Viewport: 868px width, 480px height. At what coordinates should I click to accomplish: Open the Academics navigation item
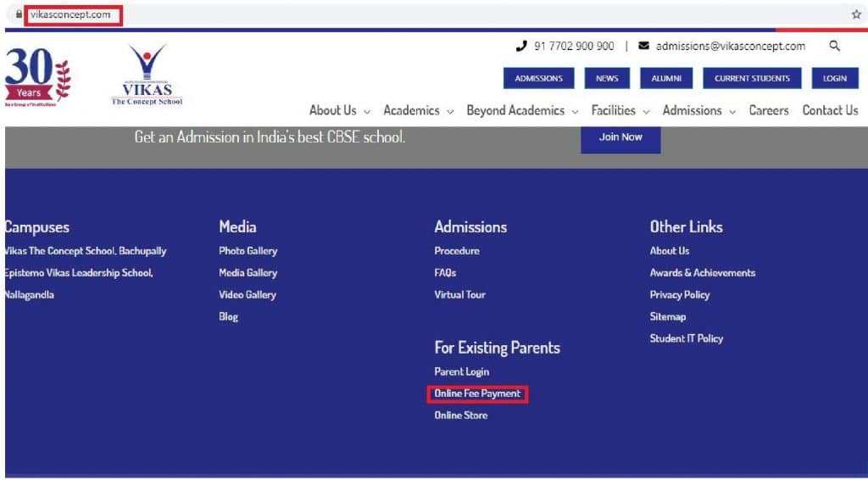click(411, 110)
